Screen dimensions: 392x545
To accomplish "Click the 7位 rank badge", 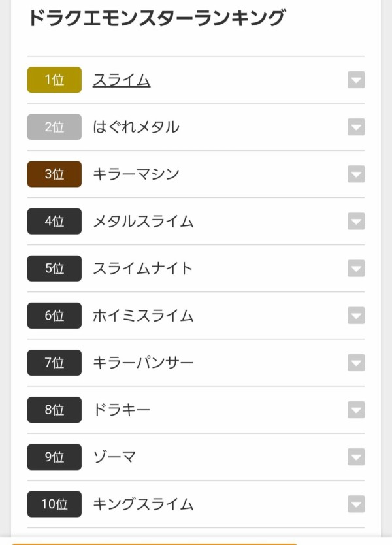I will click(54, 363).
